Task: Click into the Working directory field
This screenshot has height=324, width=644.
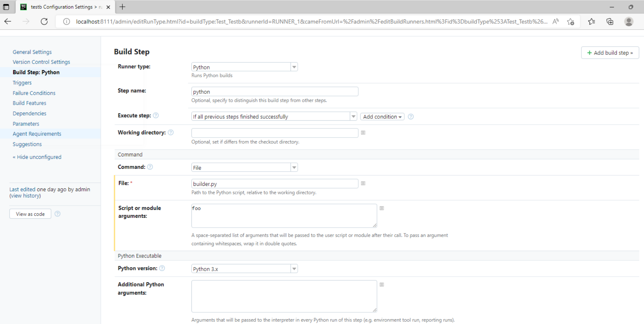Action: (x=275, y=133)
